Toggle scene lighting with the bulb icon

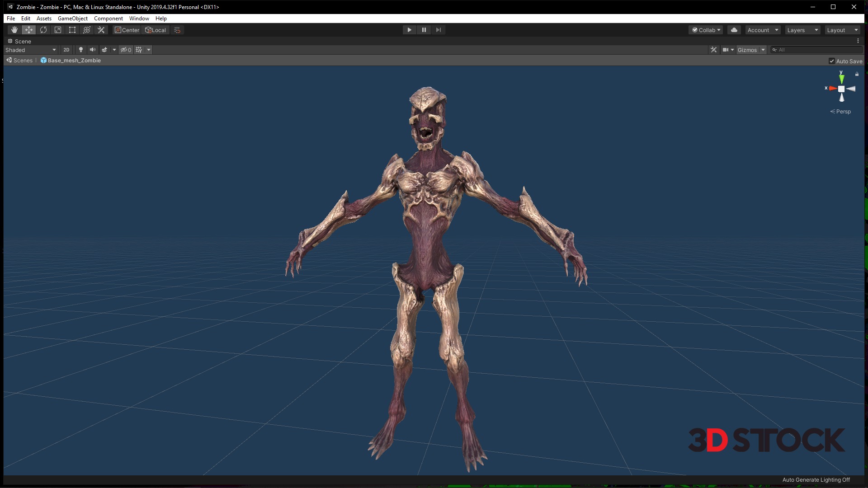point(81,50)
